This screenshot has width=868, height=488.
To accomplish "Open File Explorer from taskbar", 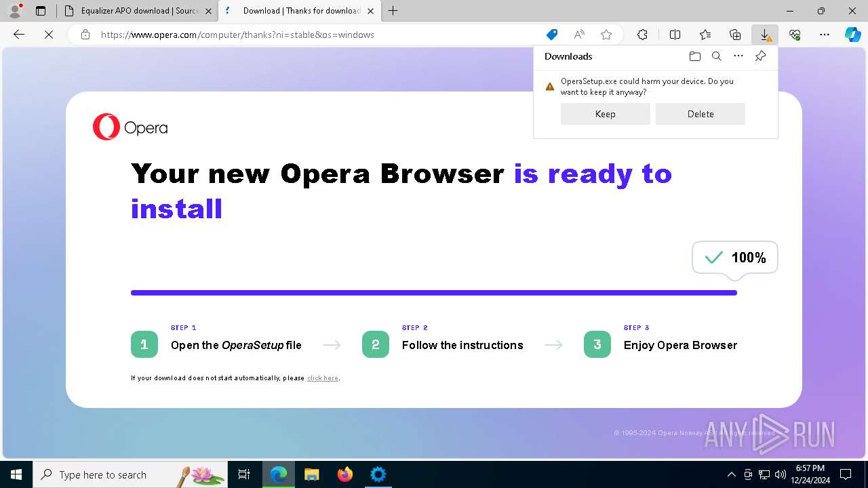I will click(311, 474).
